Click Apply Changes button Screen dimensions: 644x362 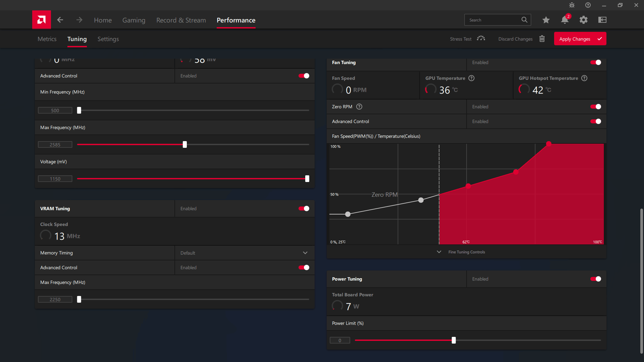point(580,39)
